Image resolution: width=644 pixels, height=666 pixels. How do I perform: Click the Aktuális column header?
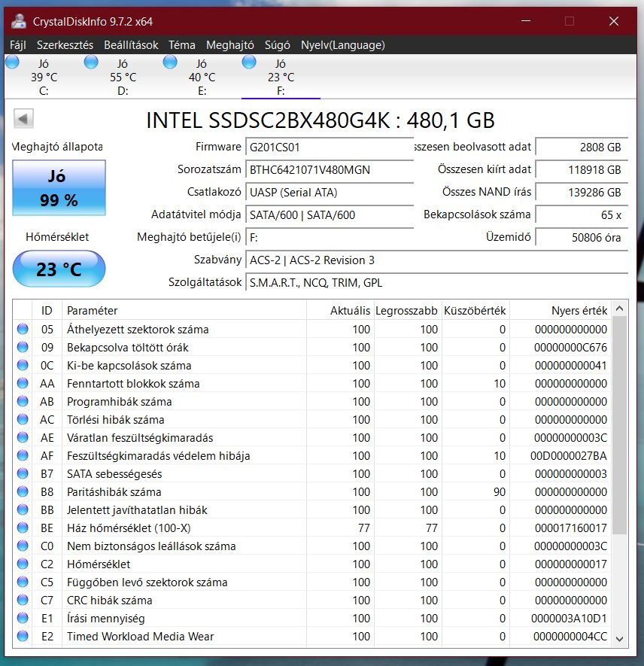[x=341, y=311]
